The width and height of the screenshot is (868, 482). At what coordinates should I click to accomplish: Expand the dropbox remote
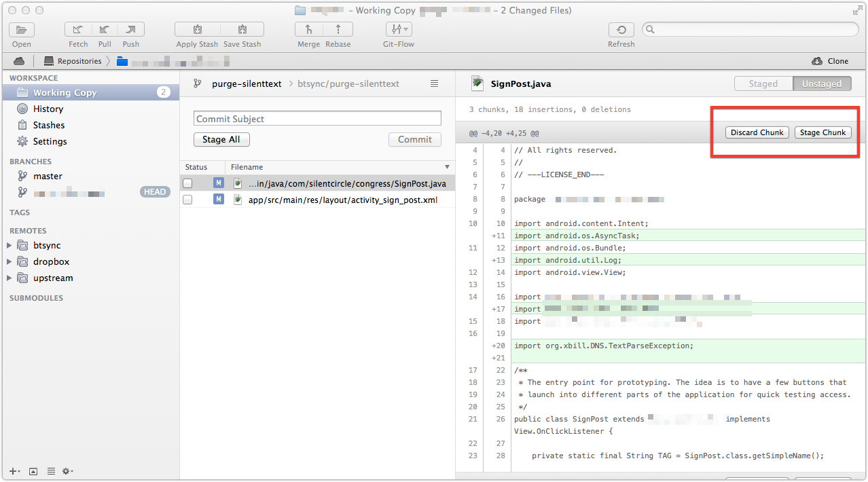tap(10, 261)
